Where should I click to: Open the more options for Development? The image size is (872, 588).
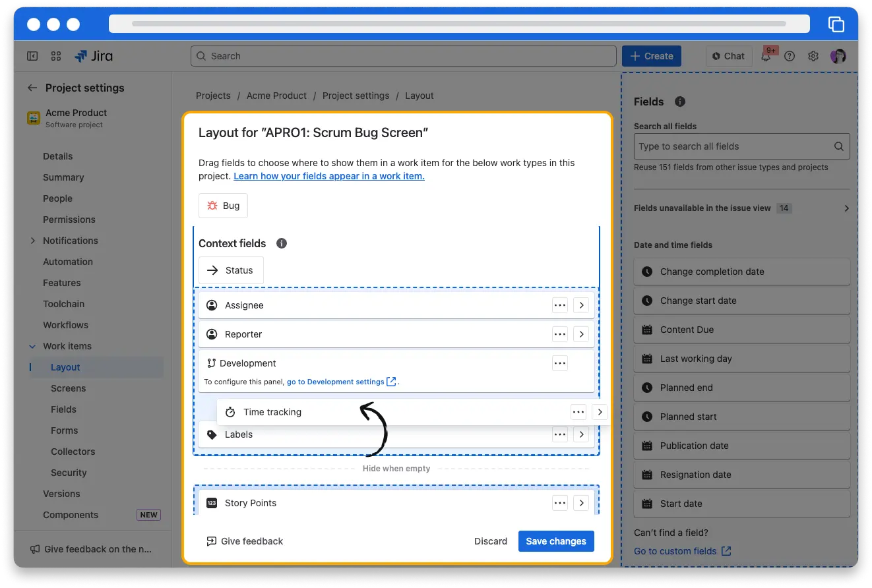pyautogui.click(x=560, y=363)
